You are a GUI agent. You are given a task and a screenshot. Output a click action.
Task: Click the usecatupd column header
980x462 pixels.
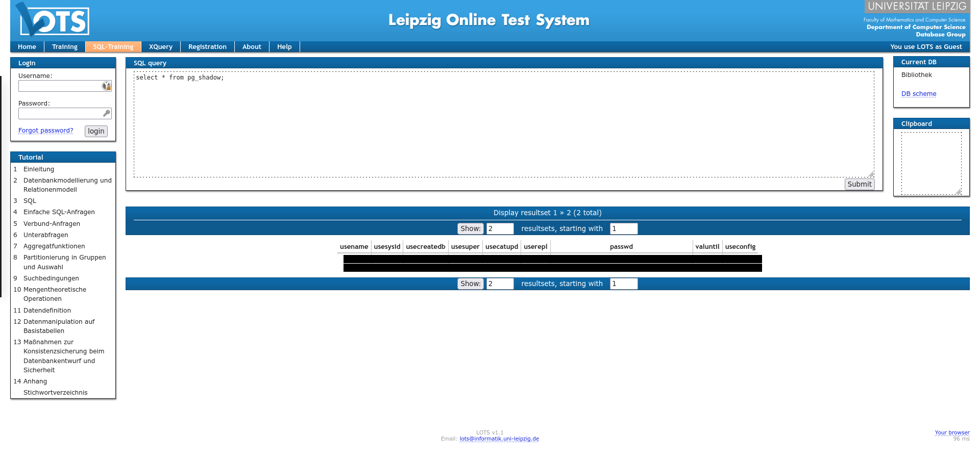point(502,247)
